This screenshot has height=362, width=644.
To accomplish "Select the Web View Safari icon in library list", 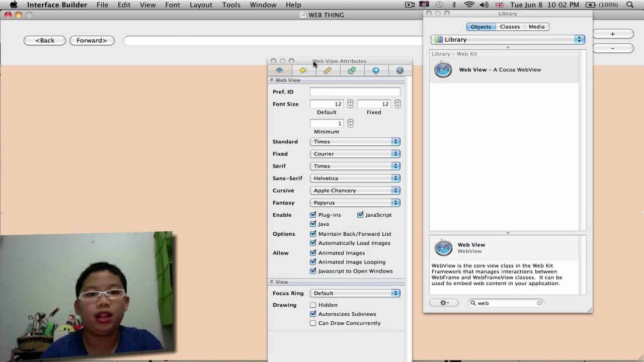I will pos(443,69).
